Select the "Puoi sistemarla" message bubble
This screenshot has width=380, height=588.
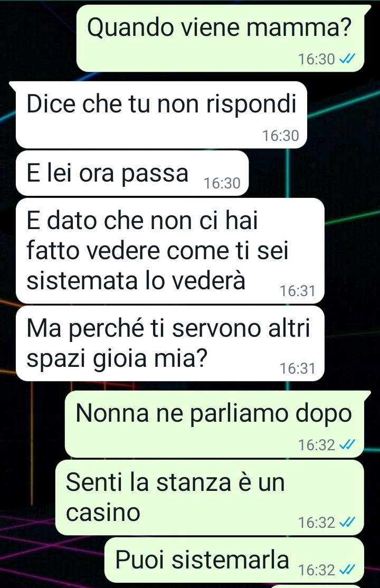234,560
